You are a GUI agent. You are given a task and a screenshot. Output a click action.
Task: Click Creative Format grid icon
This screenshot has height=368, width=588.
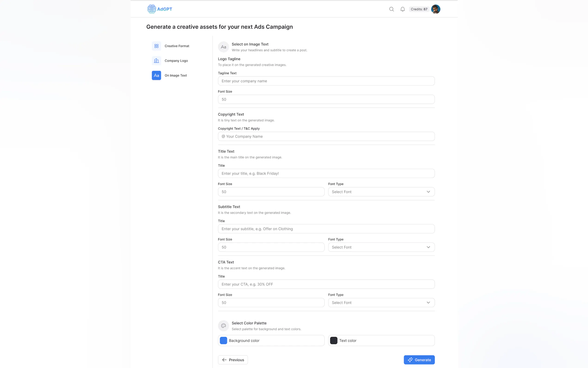point(156,46)
